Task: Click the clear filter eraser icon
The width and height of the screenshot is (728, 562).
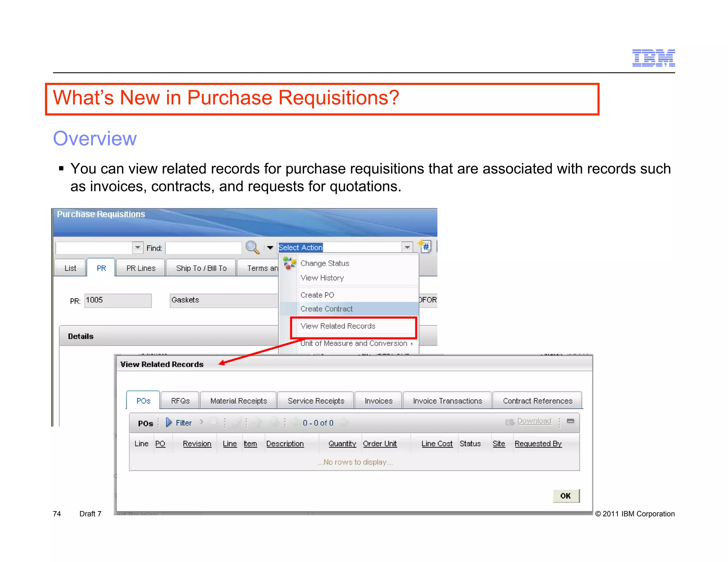Action: [236, 422]
